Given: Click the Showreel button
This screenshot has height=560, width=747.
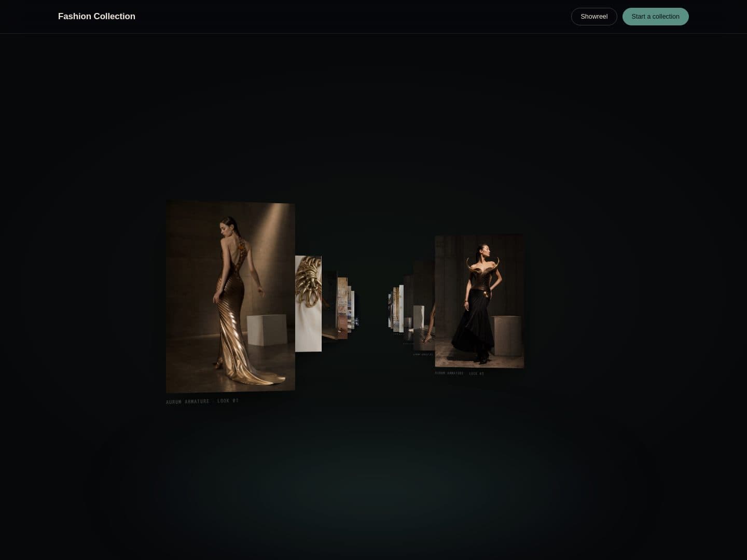Looking at the screenshot, I should [594, 17].
